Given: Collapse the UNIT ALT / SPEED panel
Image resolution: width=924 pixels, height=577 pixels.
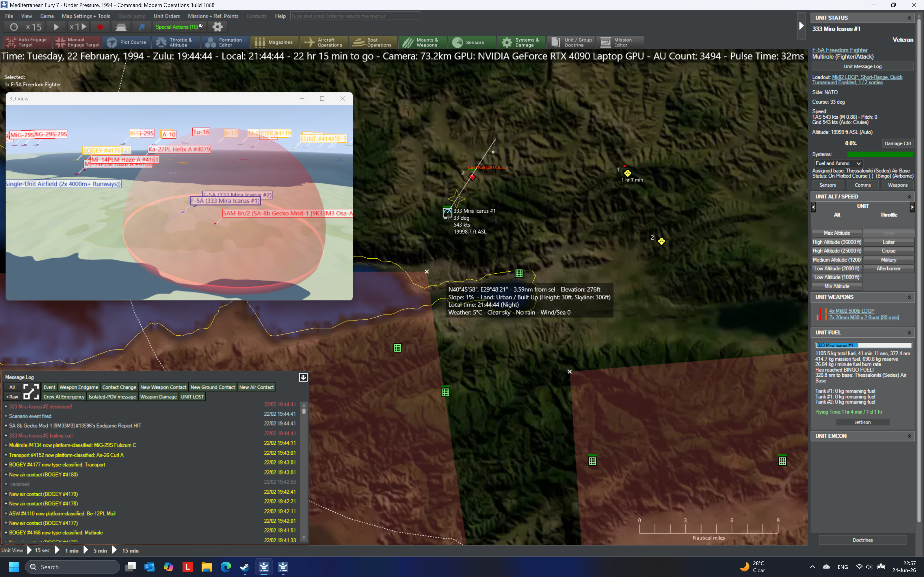Looking at the screenshot, I should (x=909, y=197).
